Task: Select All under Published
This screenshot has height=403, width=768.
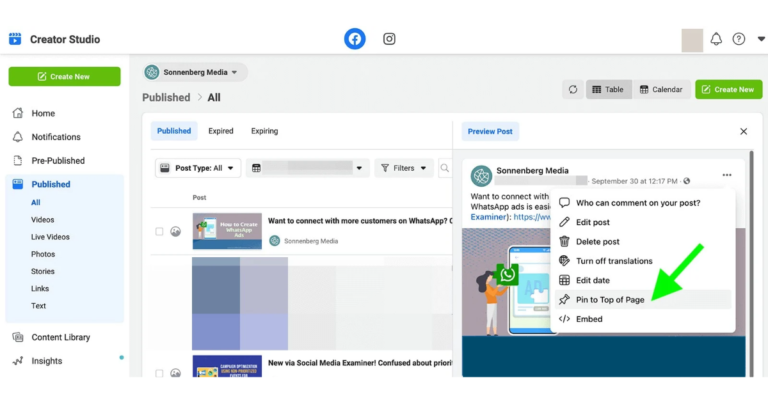Action: tap(36, 202)
